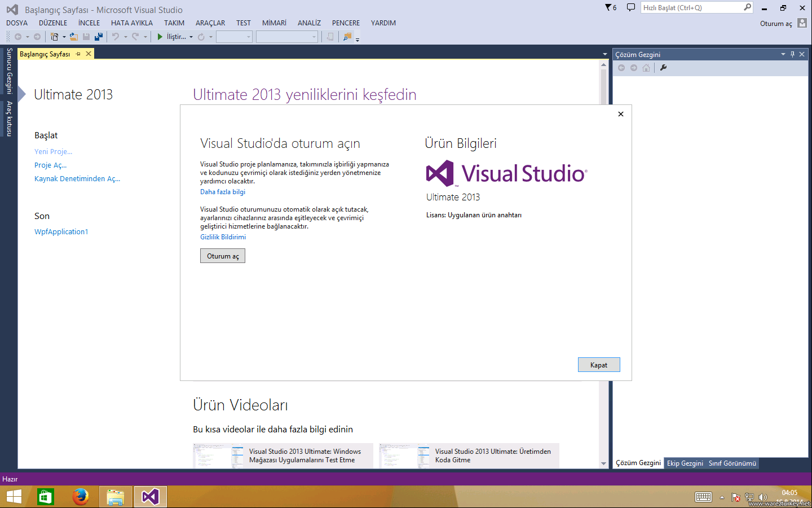Click the Back arrow in Çözüm Gezgini

621,68
